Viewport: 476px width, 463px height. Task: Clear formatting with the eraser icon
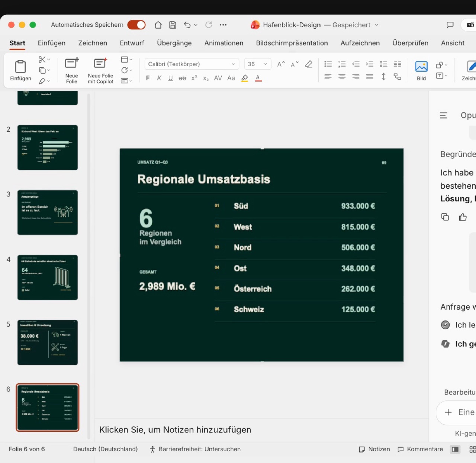(x=309, y=64)
